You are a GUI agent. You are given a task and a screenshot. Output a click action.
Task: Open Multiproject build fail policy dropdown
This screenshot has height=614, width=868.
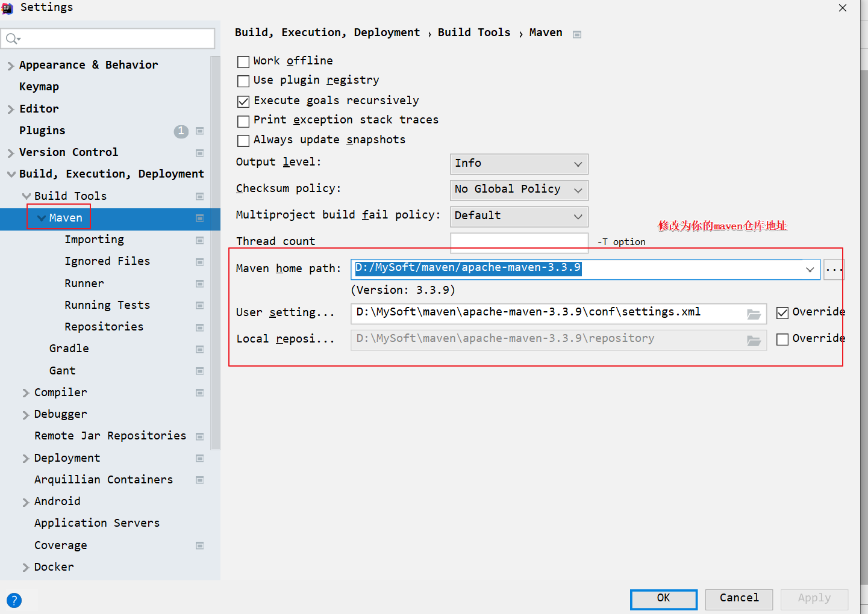click(519, 216)
